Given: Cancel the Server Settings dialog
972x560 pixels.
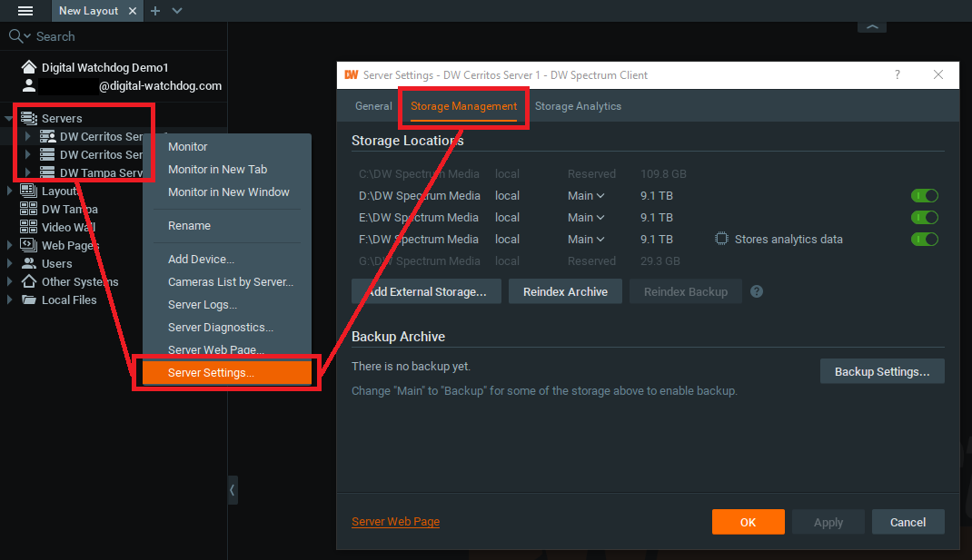Looking at the screenshot, I should click(908, 522).
